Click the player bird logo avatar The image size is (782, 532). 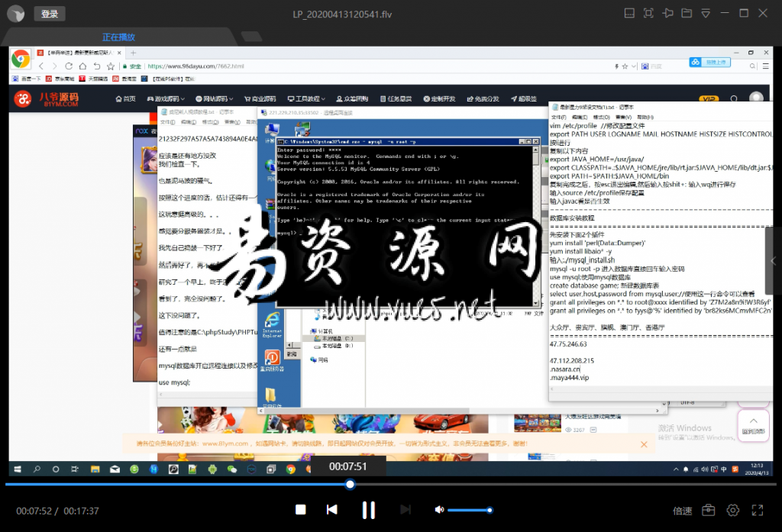point(16,14)
